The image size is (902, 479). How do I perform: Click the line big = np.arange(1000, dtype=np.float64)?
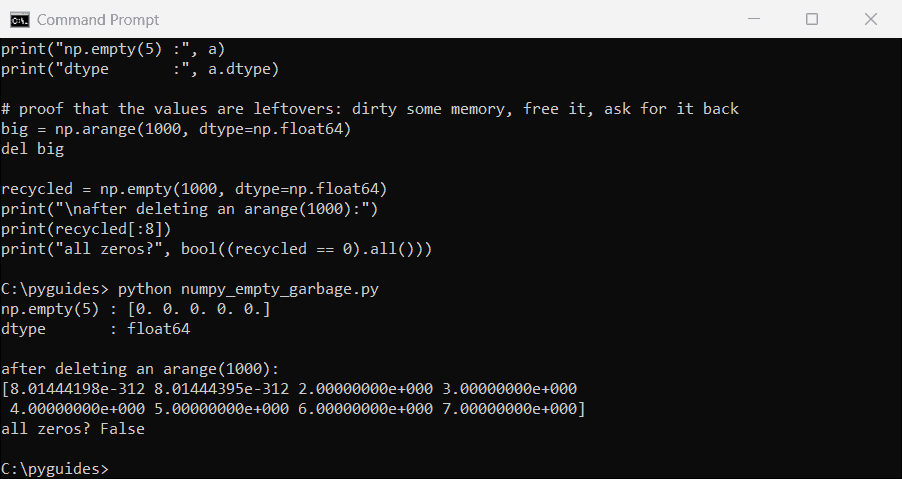click(176, 129)
